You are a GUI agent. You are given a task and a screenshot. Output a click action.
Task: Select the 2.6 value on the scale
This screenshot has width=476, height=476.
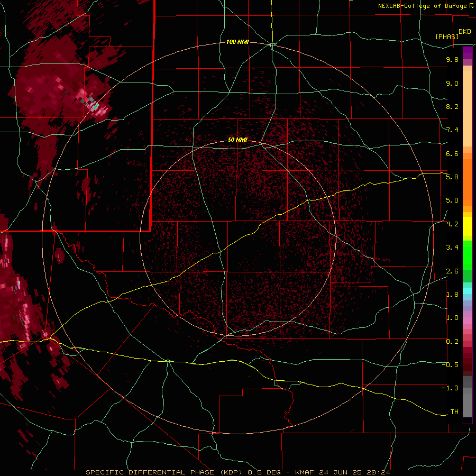452,271
